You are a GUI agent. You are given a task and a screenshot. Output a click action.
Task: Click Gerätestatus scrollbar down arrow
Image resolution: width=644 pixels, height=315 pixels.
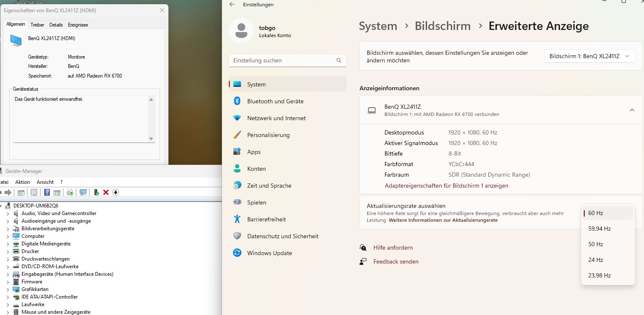151,139
